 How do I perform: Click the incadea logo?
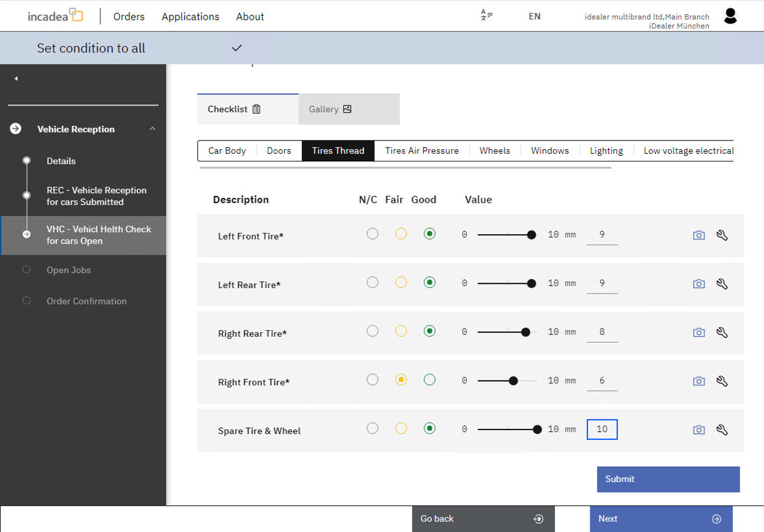coord(54,16)
